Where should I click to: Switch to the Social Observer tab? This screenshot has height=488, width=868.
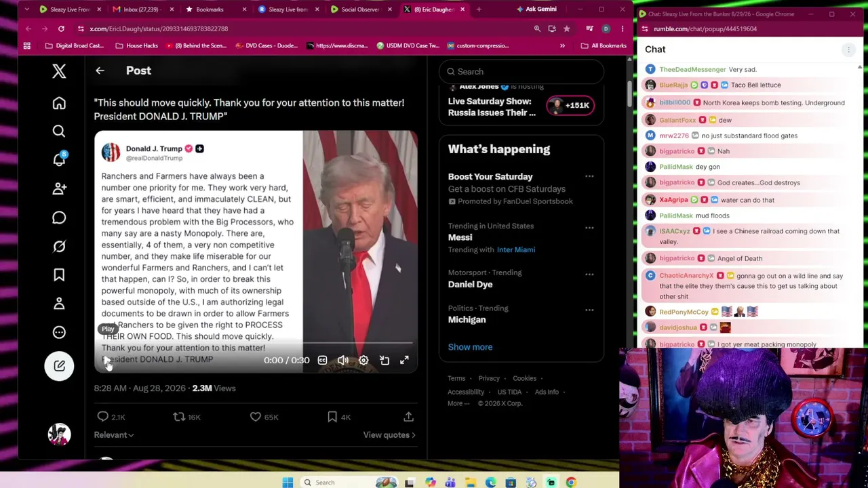pos(360,9)
